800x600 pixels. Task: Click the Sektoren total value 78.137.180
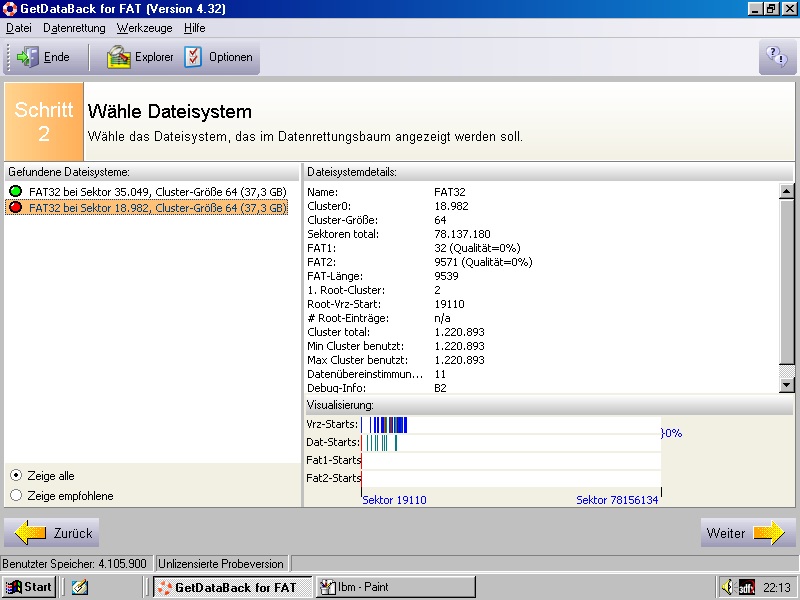(462, 234)
